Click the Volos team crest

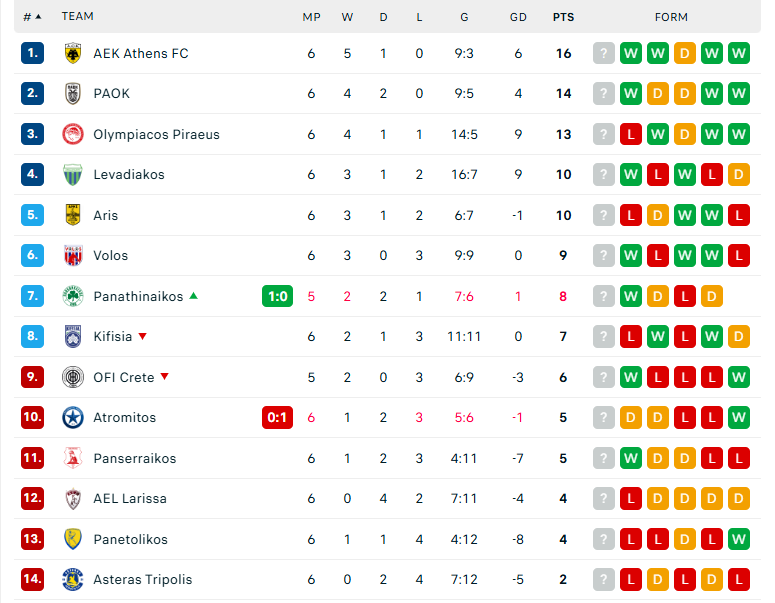(x=72, y=256)
